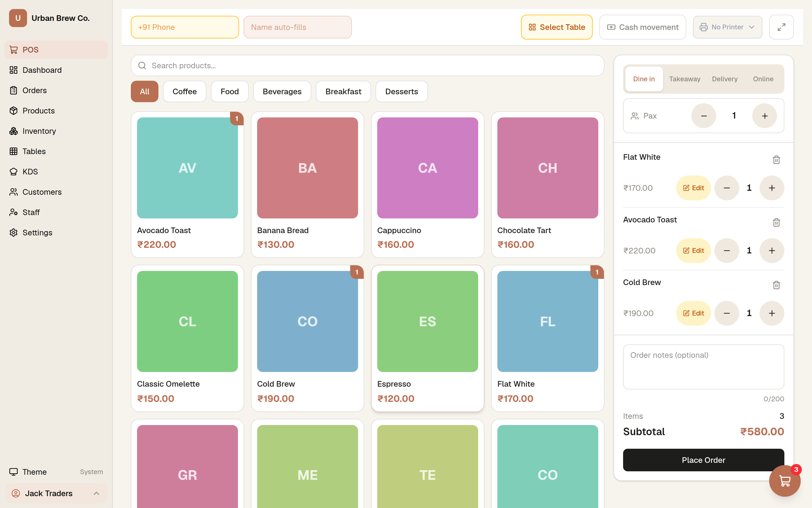
Task: Add Classic Omelette to the order
Action: point(187,338)
